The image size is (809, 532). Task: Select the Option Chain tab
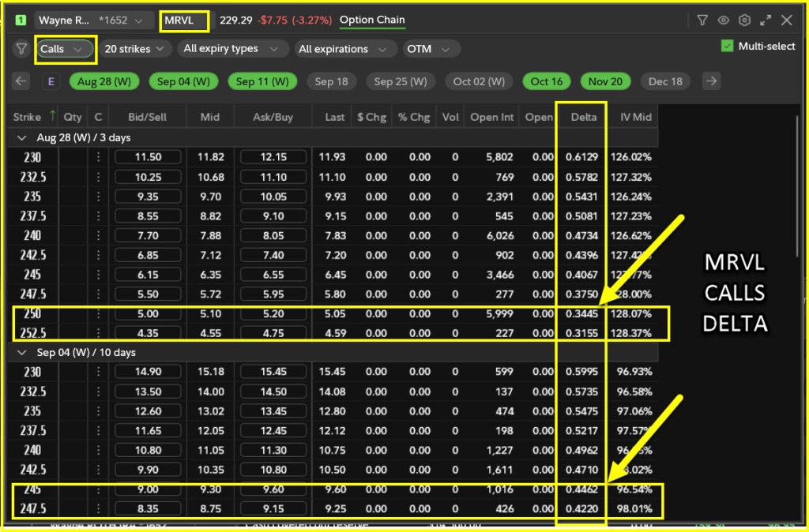click(x=372, y=20)
